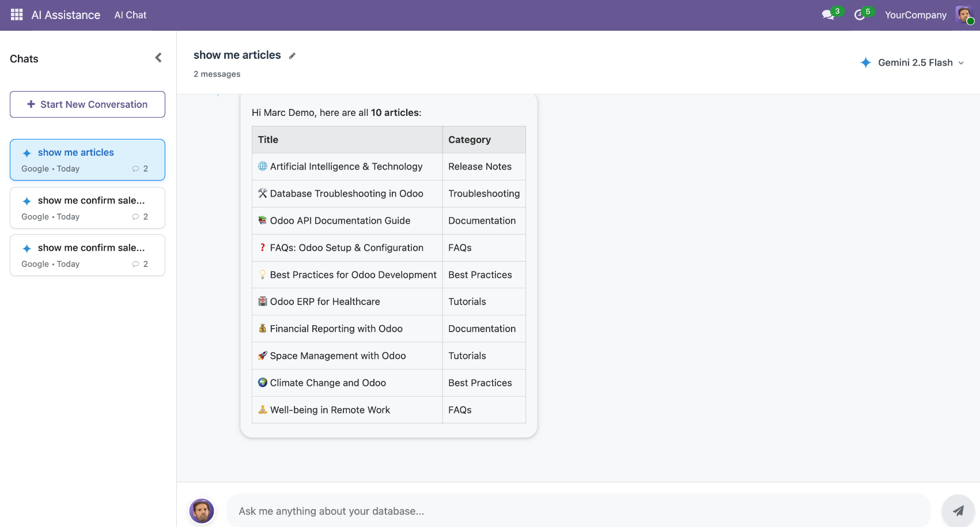Go to the AI Assistance app menu
This screenshot has height=527, width=980.
(x=66, y=15)
